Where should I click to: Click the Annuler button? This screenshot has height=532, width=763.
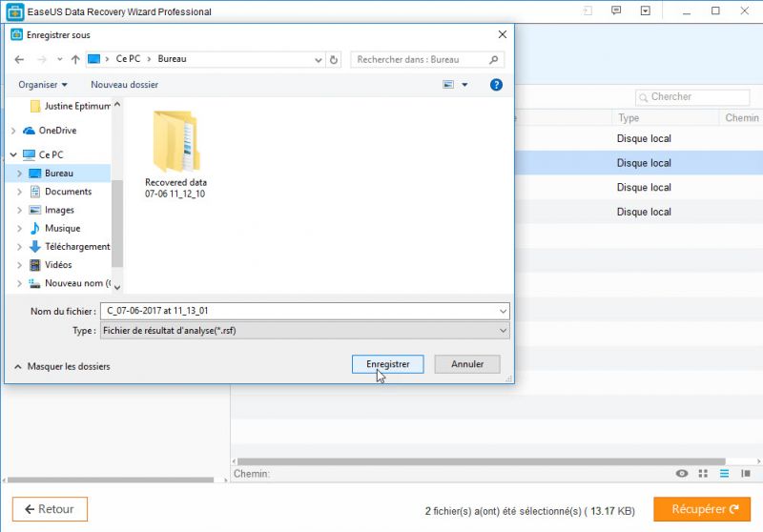pos(467,364)
